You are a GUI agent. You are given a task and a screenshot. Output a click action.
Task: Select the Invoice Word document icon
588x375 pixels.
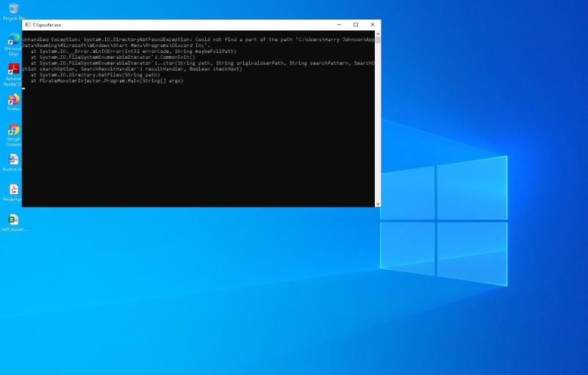point(12,162)
